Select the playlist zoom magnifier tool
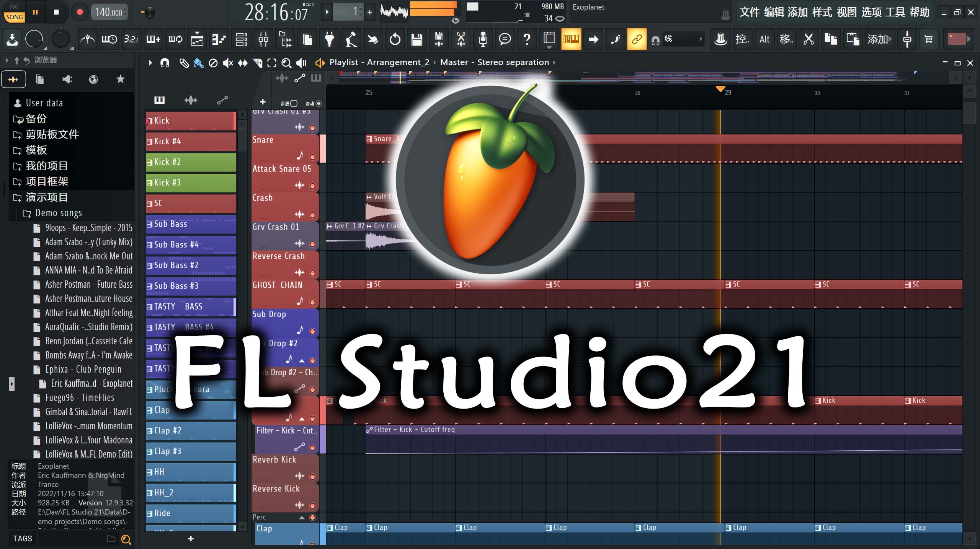 (x=286, y=63)
